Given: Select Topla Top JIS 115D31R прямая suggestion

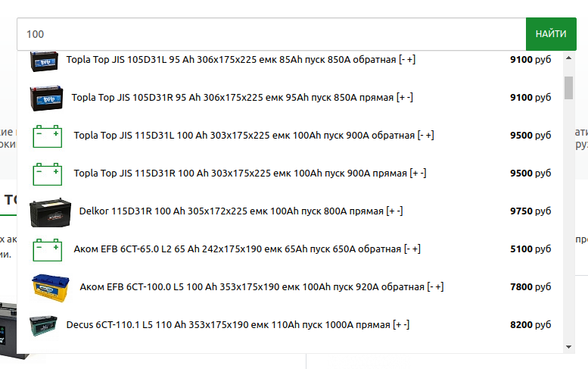Looking at the screenshot, I should [250, 174].
